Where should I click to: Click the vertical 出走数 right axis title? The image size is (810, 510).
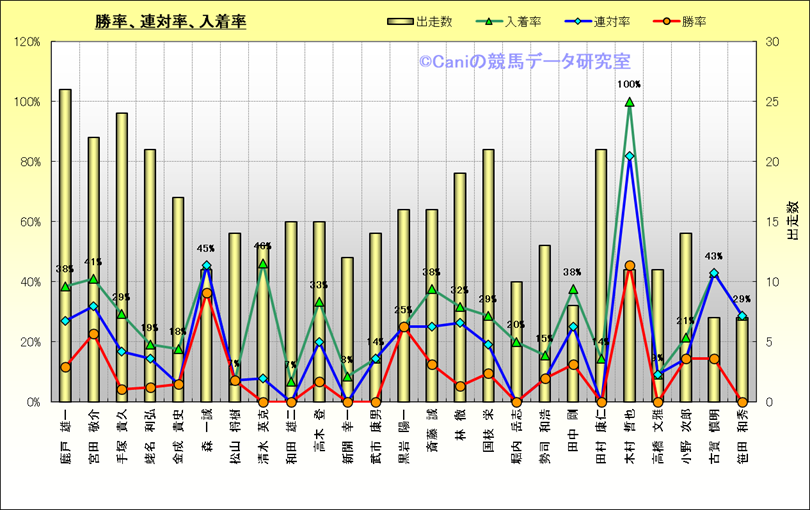coord(791,221)
